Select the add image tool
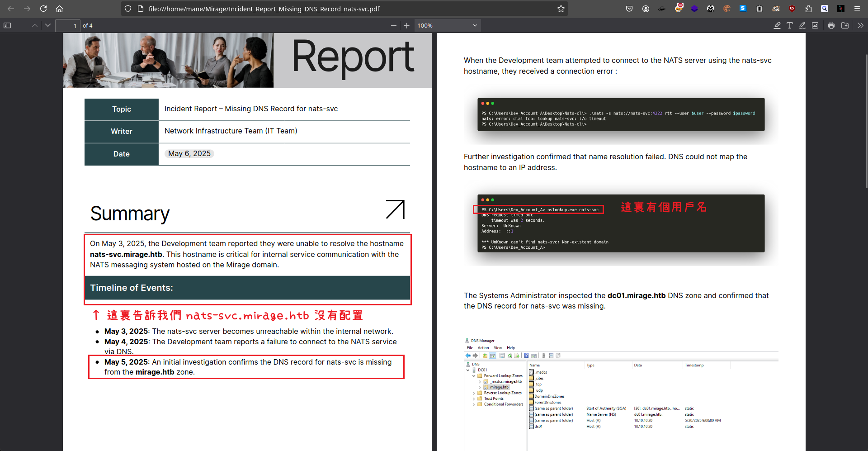Image resolution: width=868 pixels, height=451 pixels. click(815, 25)
